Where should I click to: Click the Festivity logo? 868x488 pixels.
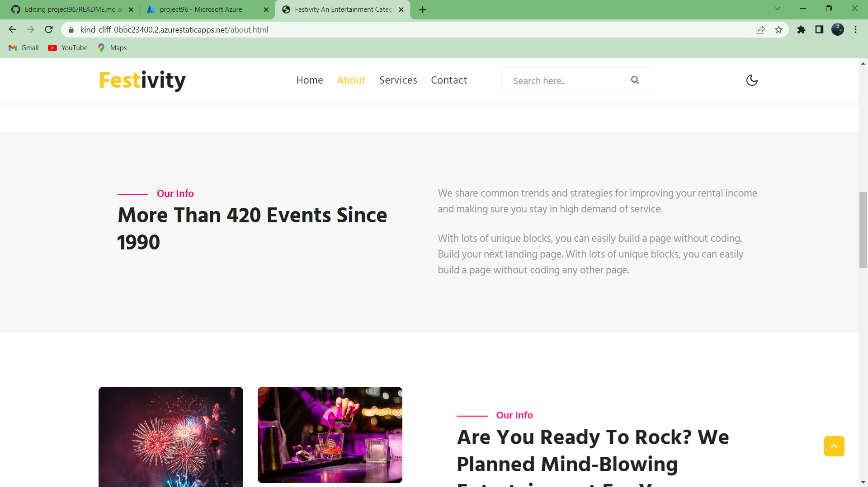pyautogui.click(x=142, y=80)
